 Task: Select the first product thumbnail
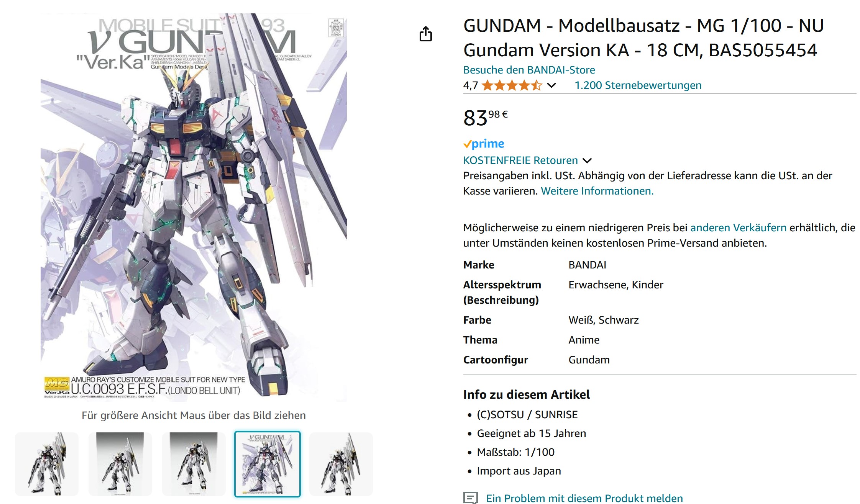click(47, 464)
